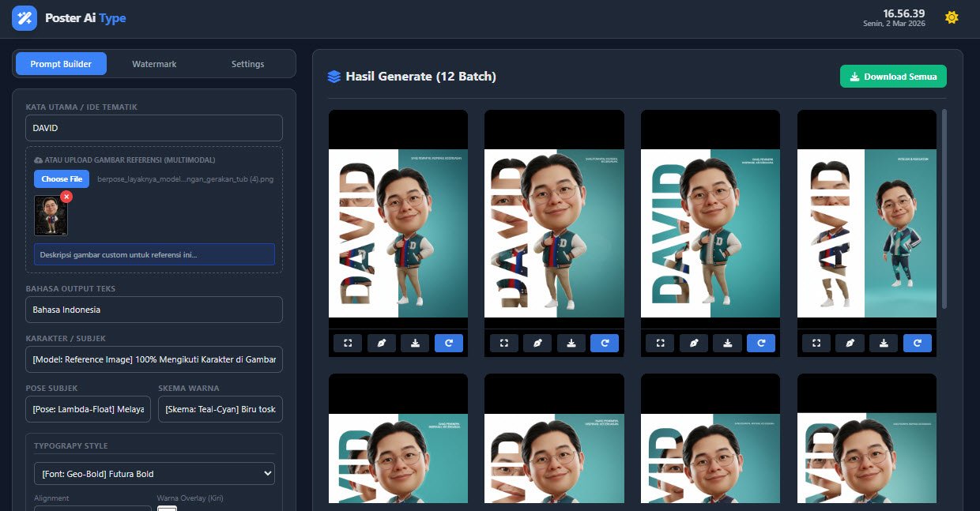Remove the uploaded reference image with red X
This screenshot has height=511, width=980.
click(x=66, y=196)
